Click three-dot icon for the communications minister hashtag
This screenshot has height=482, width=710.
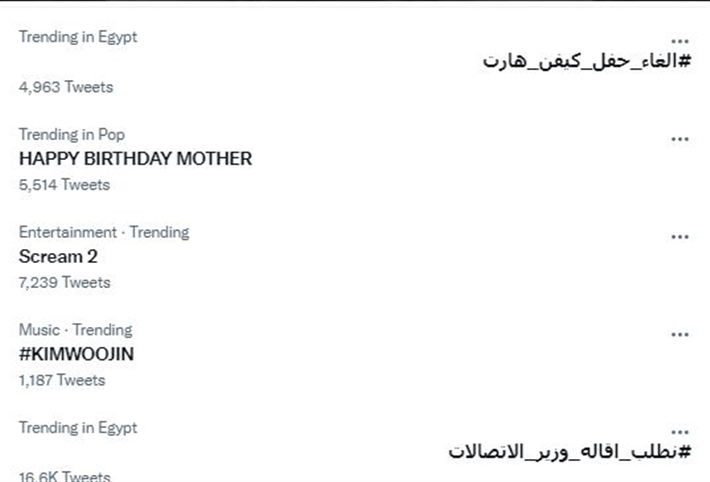tap(680, 432)
